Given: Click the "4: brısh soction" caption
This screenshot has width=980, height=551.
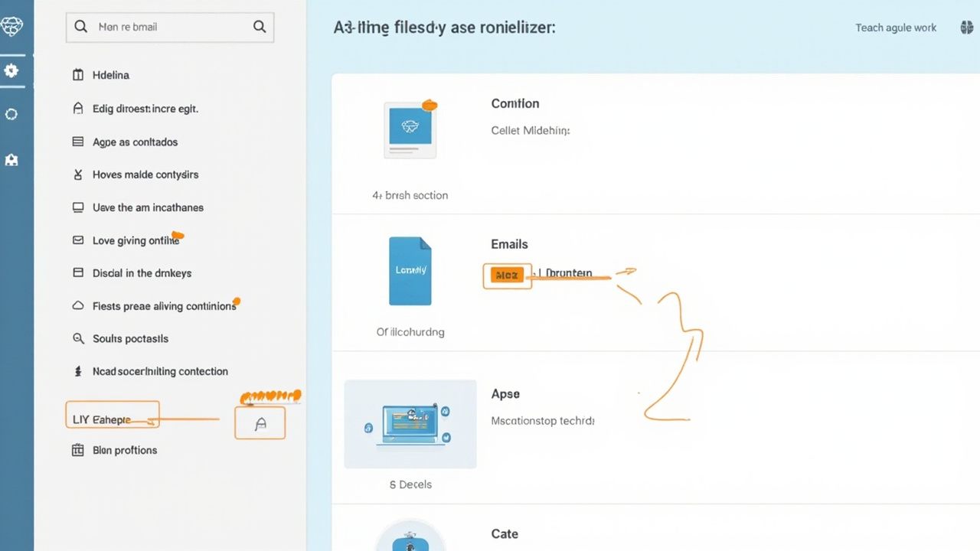Looking at the screenshot, I should tap(410, 195).
